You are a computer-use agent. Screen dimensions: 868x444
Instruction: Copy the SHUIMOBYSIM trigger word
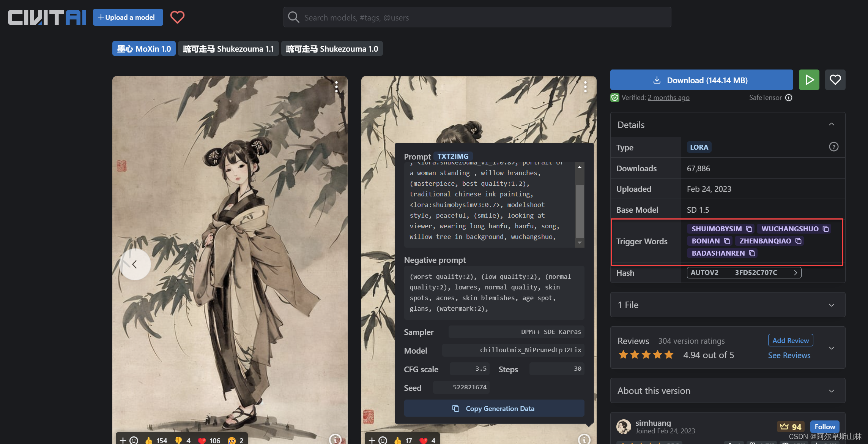click(749, 229)
